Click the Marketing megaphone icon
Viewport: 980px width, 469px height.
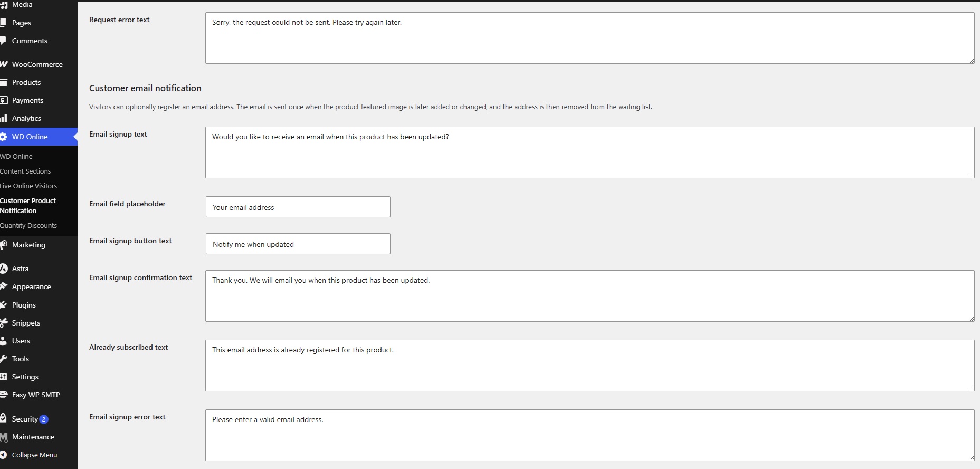tap(3, 245)
